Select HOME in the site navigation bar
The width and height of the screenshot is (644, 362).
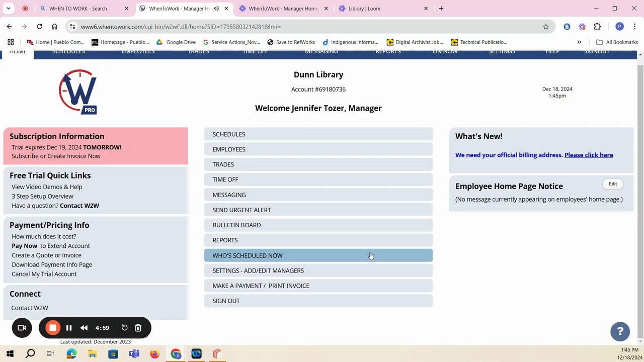(18, 52)
